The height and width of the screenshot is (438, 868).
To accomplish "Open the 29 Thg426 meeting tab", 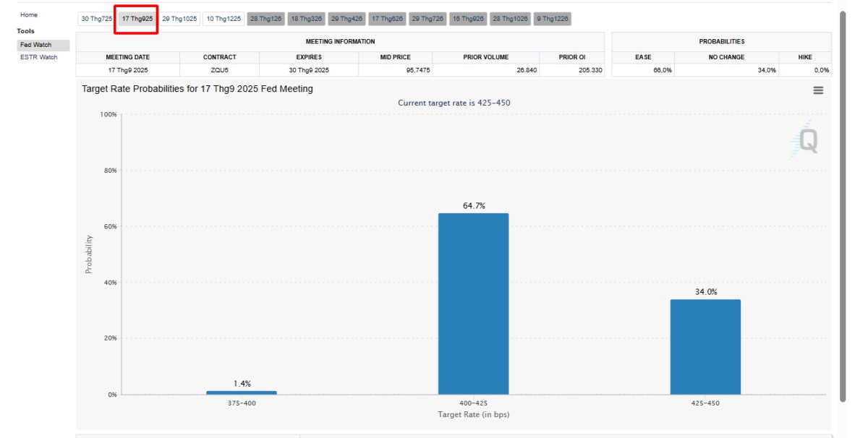I will coord(347,19).
